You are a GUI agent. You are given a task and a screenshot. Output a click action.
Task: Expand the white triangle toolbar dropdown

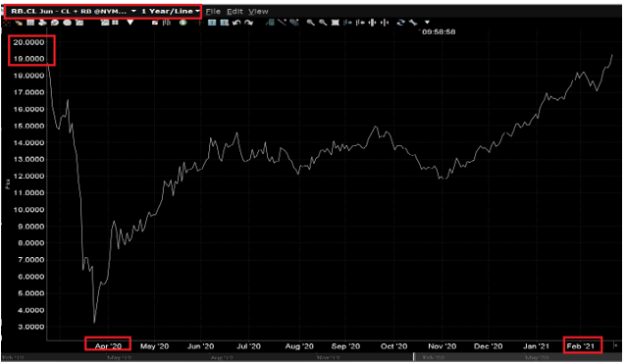pos(130,23)
